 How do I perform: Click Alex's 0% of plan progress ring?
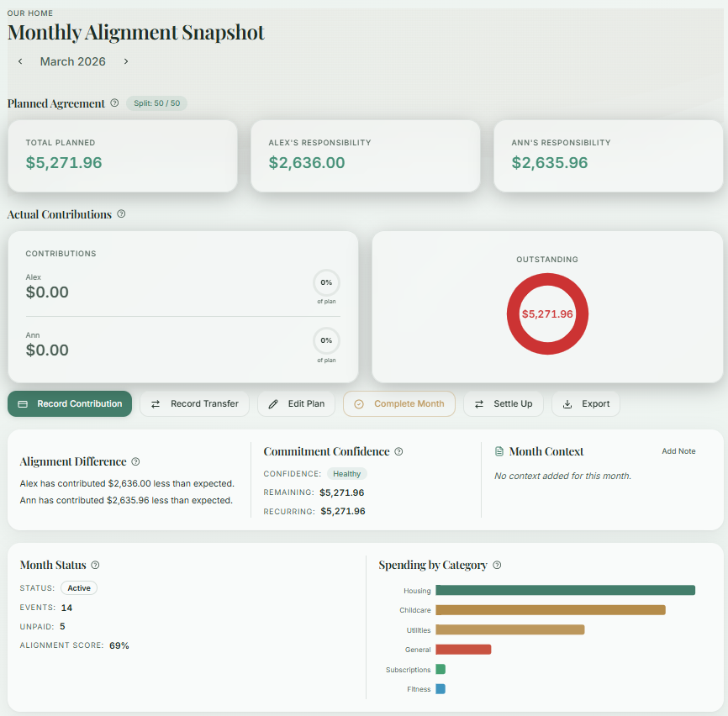326,282
